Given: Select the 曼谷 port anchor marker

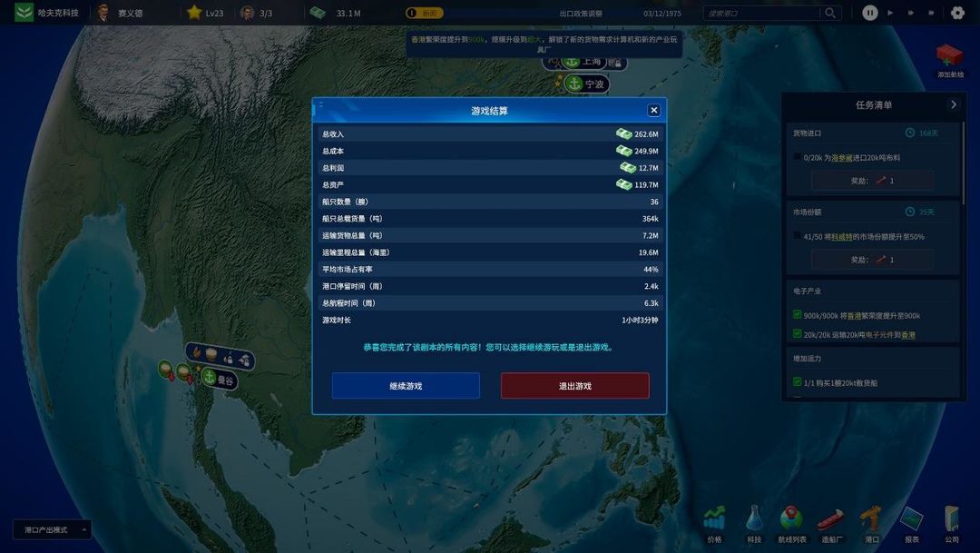Looking at the screenshot, I should pos(208,377).
